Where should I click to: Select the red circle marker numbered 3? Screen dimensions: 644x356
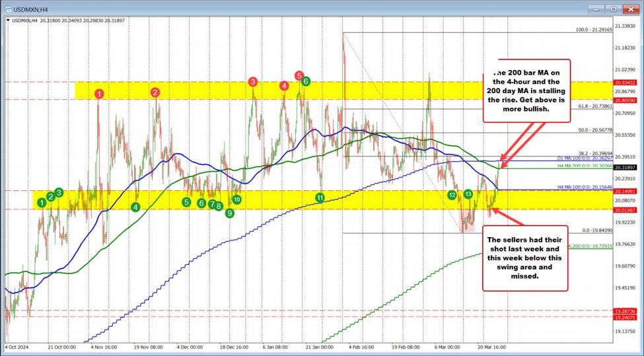253,82
